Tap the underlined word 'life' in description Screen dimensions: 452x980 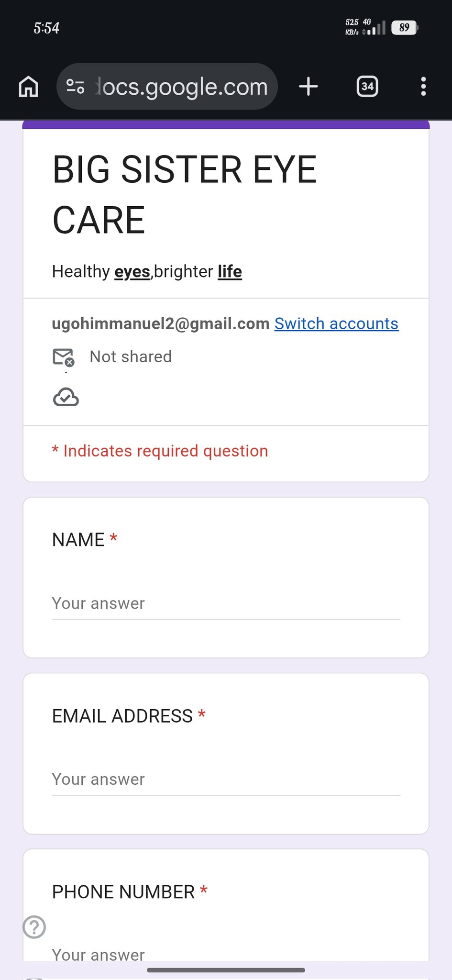click(x=230, y=272)
